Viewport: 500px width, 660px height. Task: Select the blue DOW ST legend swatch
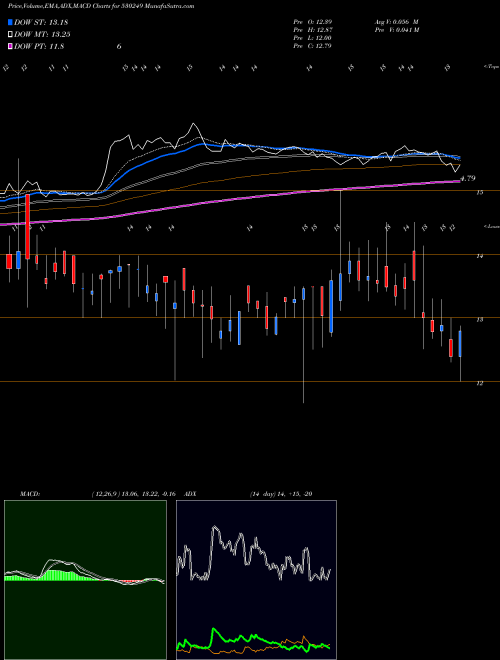tap(11, 22)
